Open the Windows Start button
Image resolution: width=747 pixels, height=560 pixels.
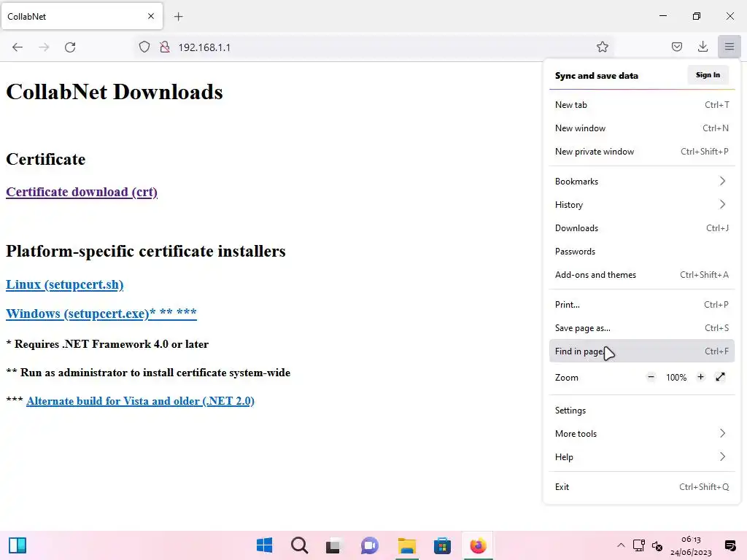click(264, 545)
